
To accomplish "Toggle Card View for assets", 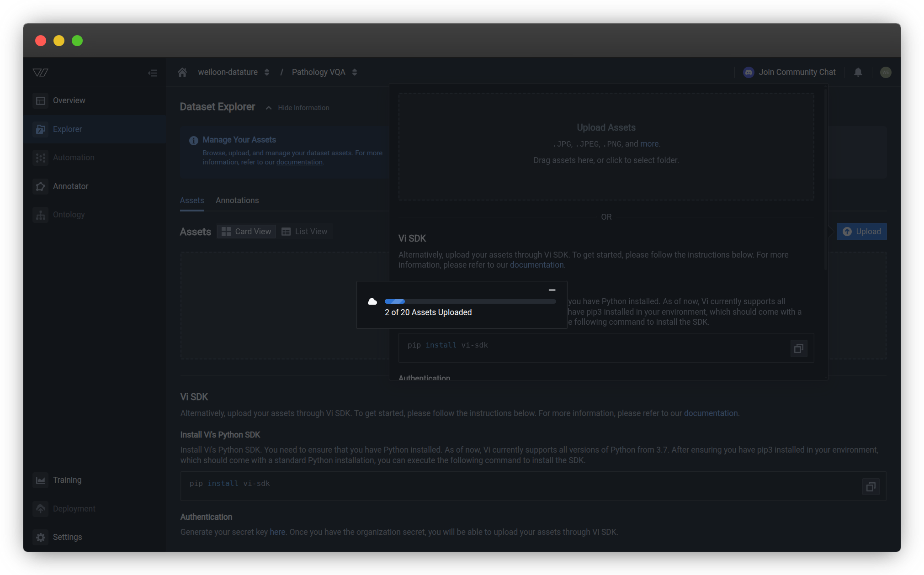I will 246,231.
